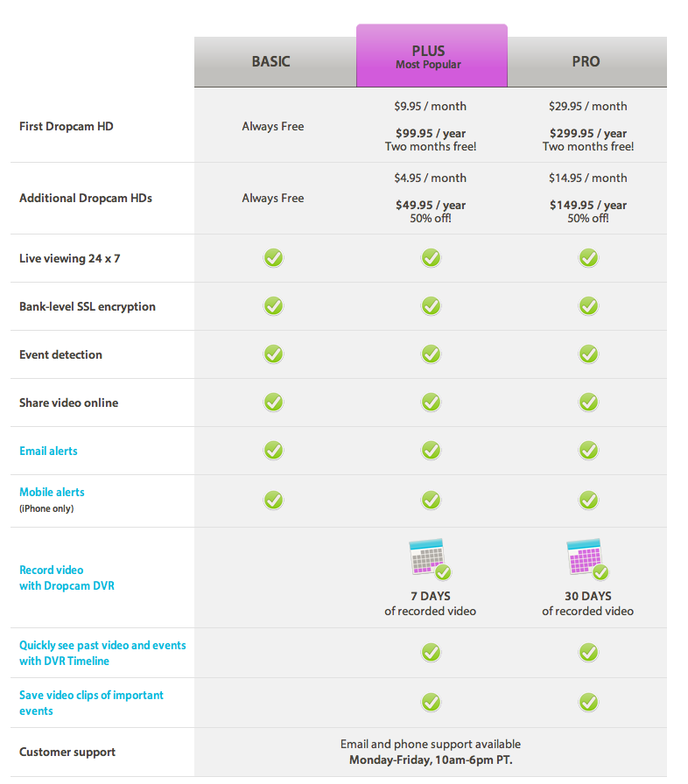Click the Plus checkmark for Bank-level SSL encryption
This screenshot has height=784, width=688.
(x=431, y=306)
